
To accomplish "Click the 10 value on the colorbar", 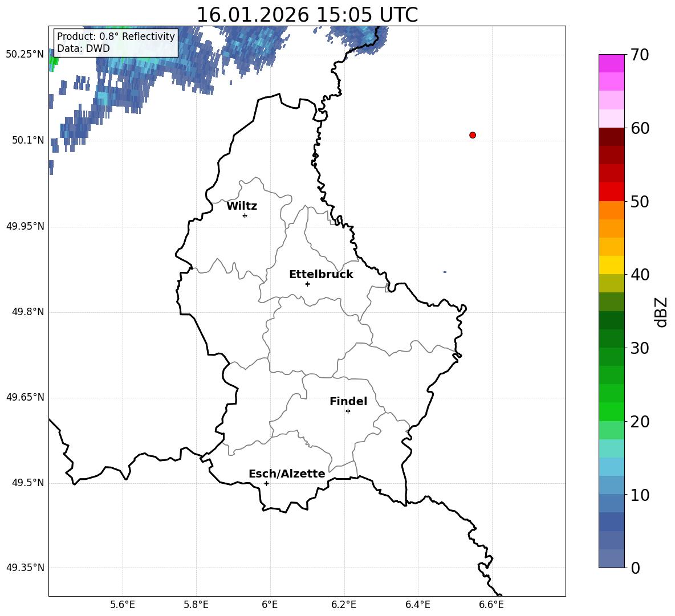I will (640, 495).
